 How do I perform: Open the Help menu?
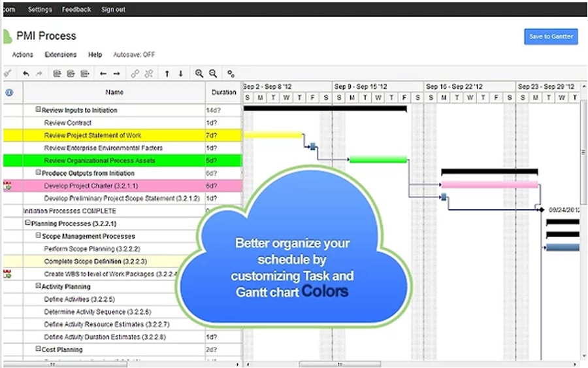coord(95,55)
